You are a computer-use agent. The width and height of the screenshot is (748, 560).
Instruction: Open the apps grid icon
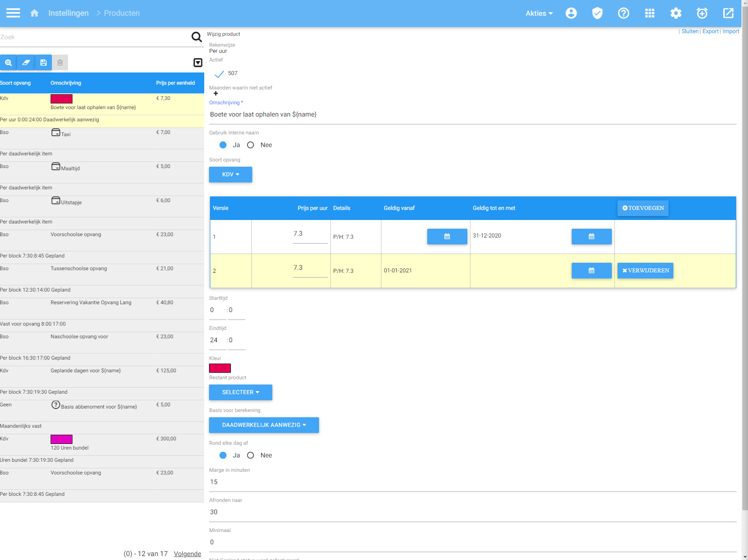pos(649,13)
